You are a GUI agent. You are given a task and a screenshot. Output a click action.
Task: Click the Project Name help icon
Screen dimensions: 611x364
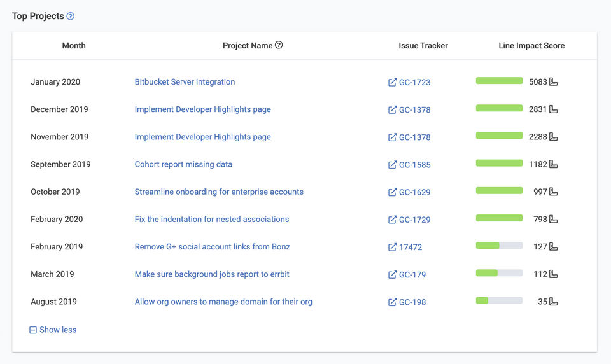click(279, 45)
